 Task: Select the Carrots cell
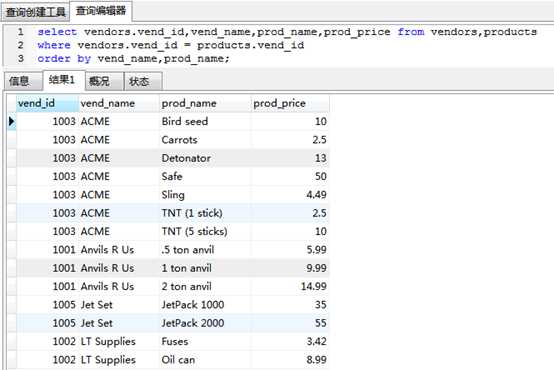coord(205,140)
